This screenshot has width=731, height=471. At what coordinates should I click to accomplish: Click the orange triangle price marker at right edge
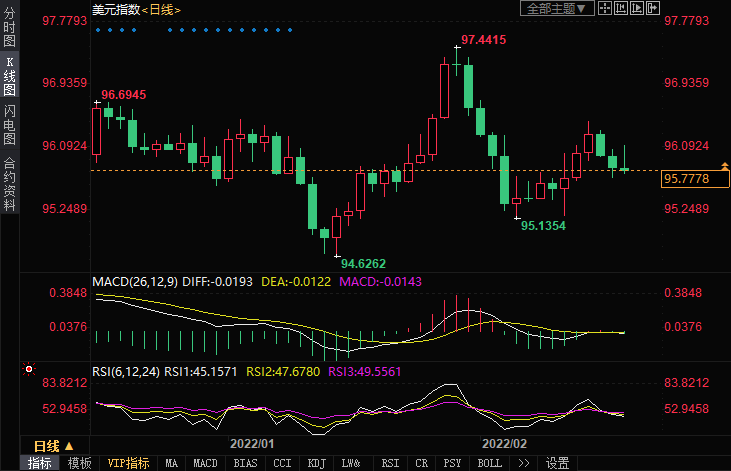[x=724, y=164]
